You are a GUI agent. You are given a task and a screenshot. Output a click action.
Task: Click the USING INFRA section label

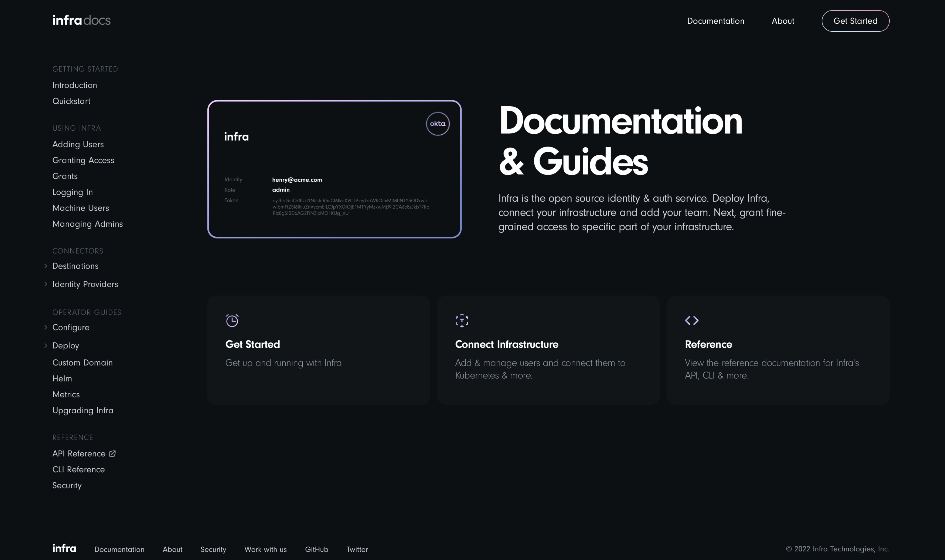[x=77, y=128]
